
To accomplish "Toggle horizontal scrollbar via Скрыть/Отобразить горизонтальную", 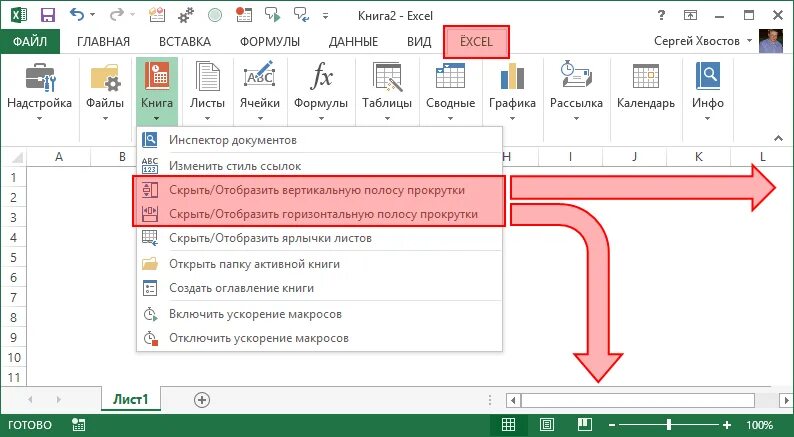I will coord(320,214).
